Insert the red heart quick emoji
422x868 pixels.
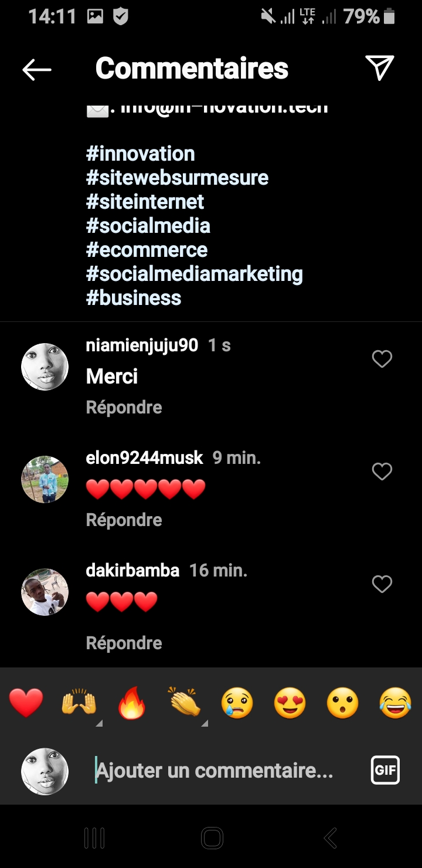[26, 703]
